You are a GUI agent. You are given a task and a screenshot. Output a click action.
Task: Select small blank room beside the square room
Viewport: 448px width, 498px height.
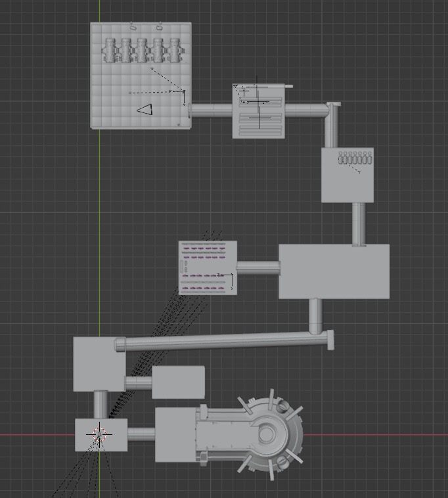click(178, 382)
